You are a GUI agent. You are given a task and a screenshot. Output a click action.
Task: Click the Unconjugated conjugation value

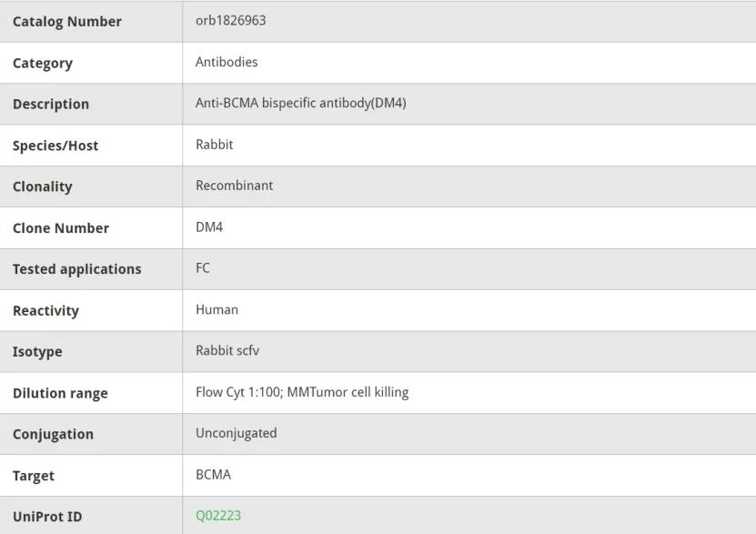(236, 433)
